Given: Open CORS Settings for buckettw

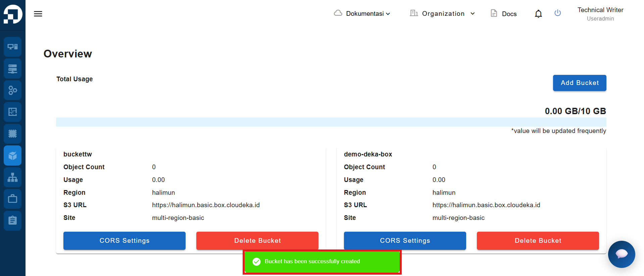Looking at the screenshot, I should [x=125, y=241].
